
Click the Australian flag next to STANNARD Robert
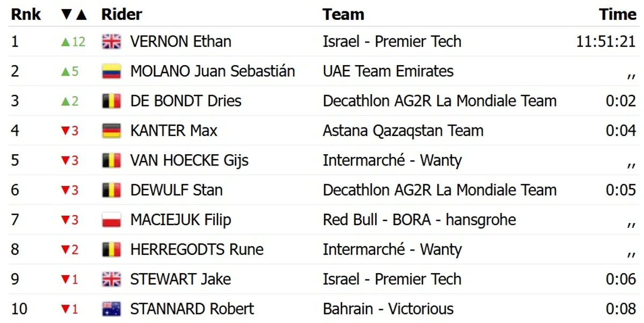(x=112, y=309)
